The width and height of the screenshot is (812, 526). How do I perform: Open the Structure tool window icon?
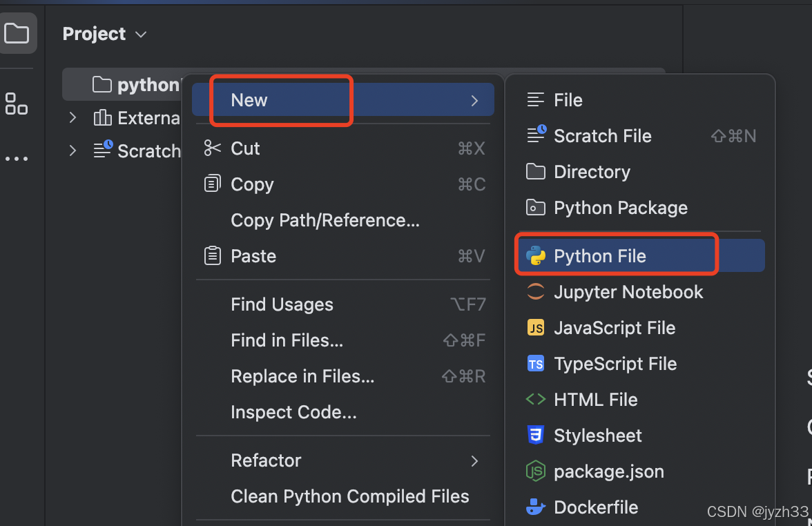(16, 104)
